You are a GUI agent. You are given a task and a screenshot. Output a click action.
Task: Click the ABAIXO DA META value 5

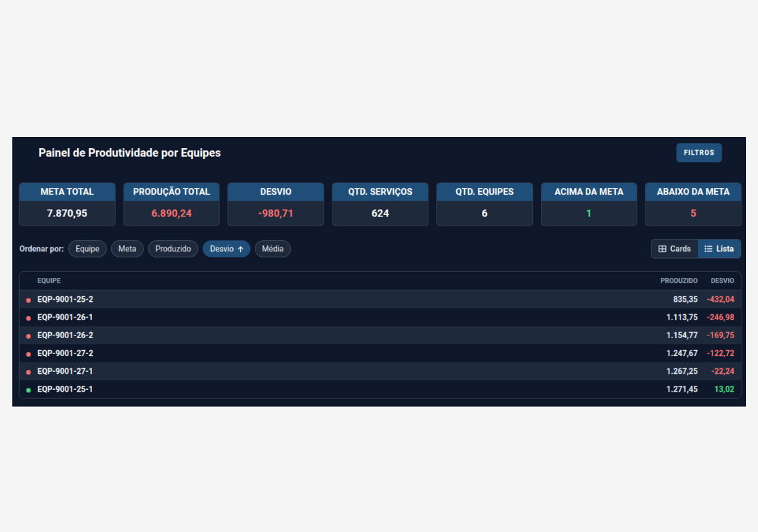(693, 214)
